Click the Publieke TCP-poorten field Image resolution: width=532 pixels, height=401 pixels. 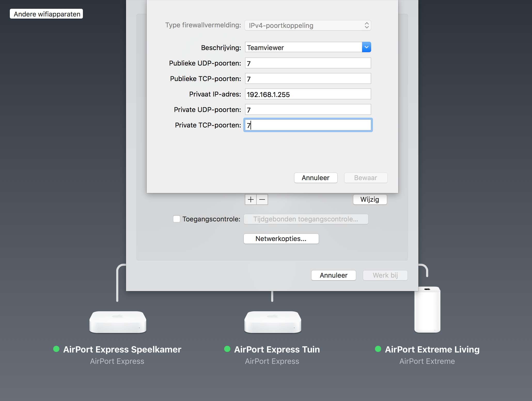click(308, 78)
